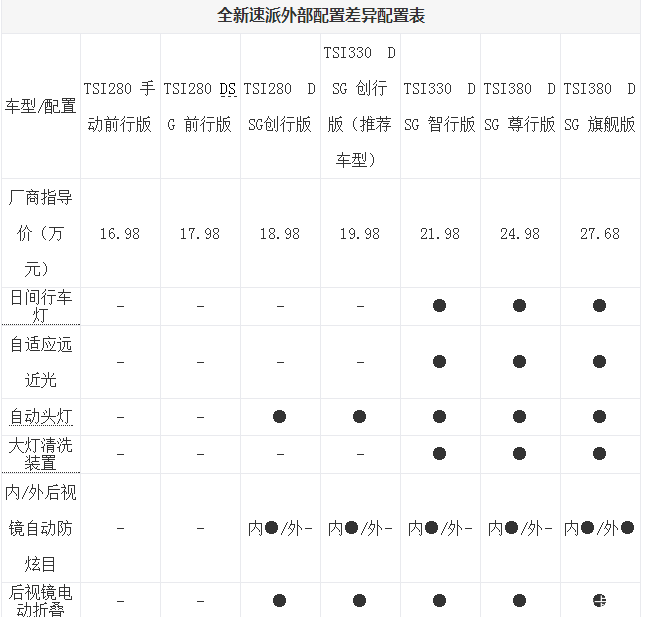Select the TSI280 手动前行版 column header
646x617 pixels.
tap(120, 106)
